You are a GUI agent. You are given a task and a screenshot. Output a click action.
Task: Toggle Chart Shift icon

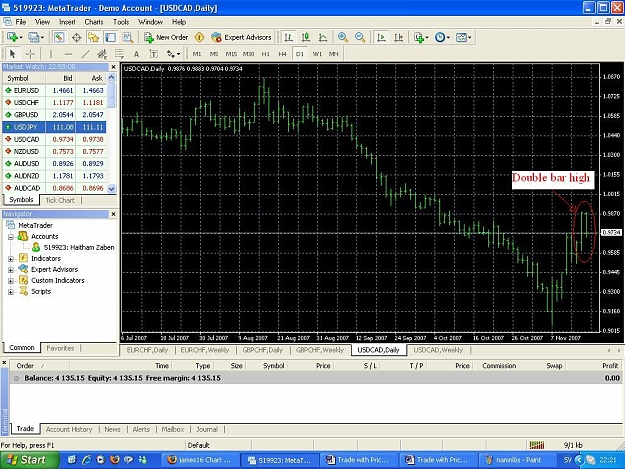tap(399, 37)
